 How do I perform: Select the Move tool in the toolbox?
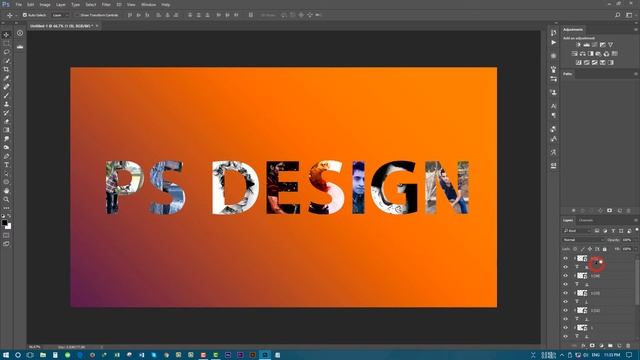[6, 35]
